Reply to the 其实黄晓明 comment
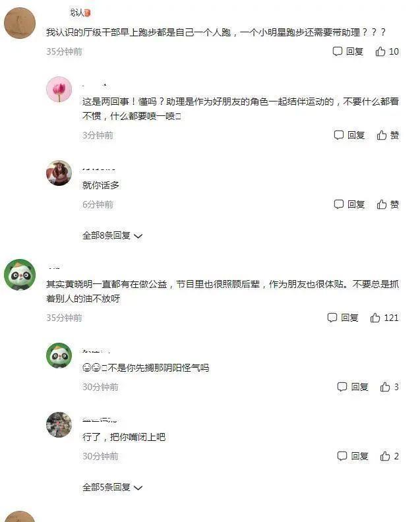Viewport: 420px width, 522px height. click(343, 318)
